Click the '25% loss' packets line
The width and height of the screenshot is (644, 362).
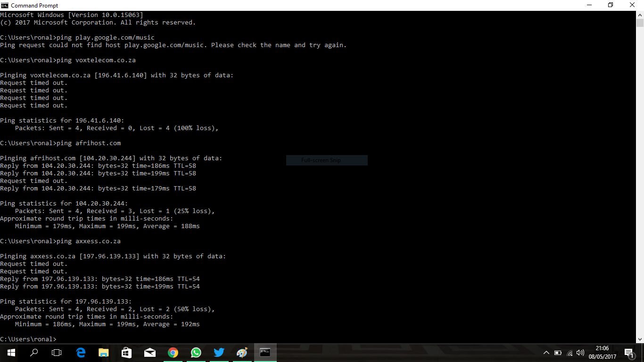[x=115, y=211]
